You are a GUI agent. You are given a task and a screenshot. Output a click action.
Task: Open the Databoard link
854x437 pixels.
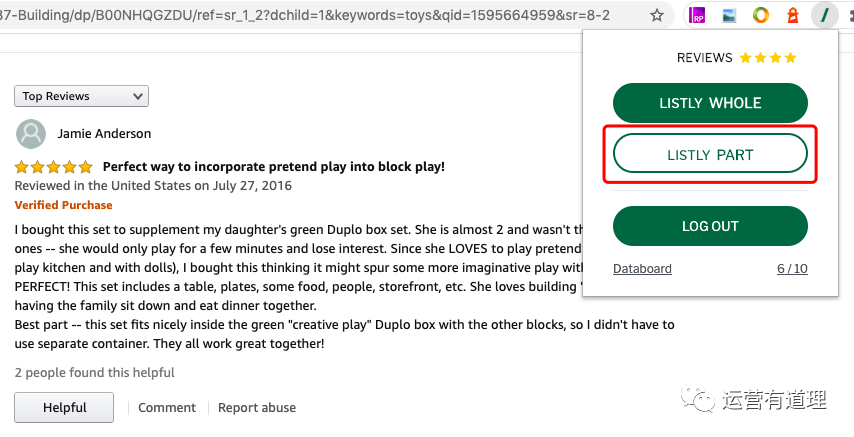[x=642, y=269]
